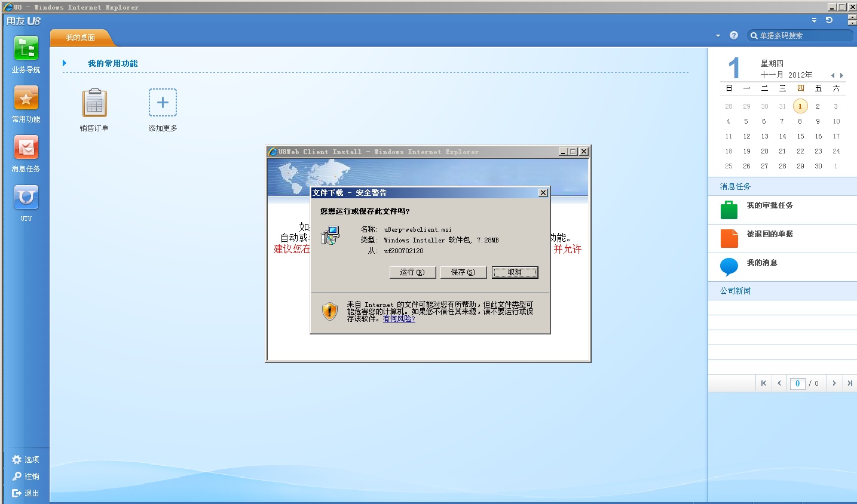Click the source text uf200702120
This screenshot has height=504, width=857.
(x=403, y=251)
